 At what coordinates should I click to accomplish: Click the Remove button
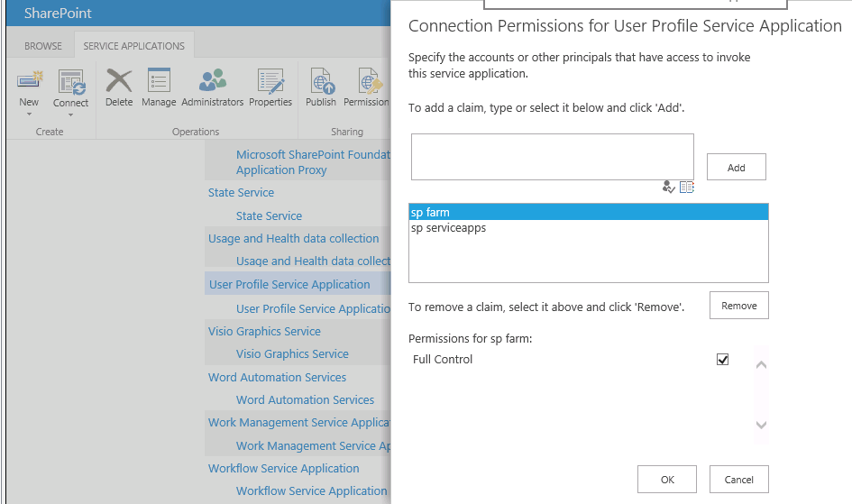(739, 306)
